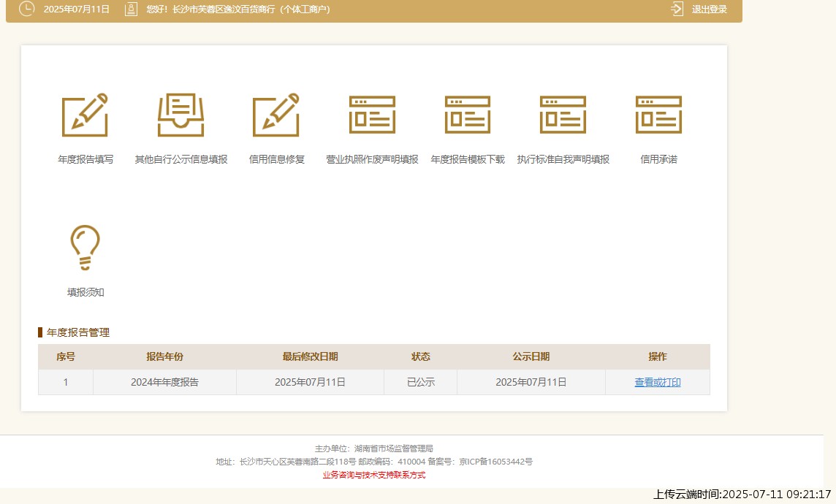Click the 最后修改日期 column header
The image size is (836, 504).
coord(310,356)
